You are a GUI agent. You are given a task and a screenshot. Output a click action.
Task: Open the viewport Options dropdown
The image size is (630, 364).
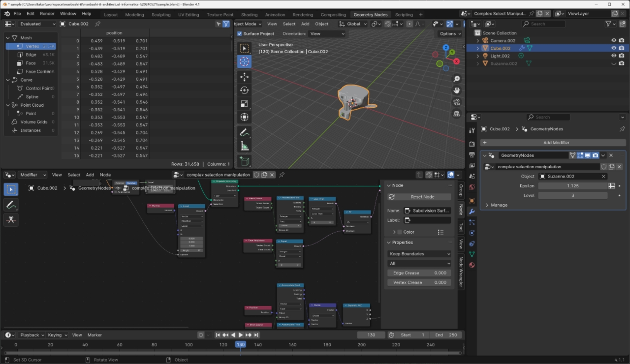tap(450, 33)
